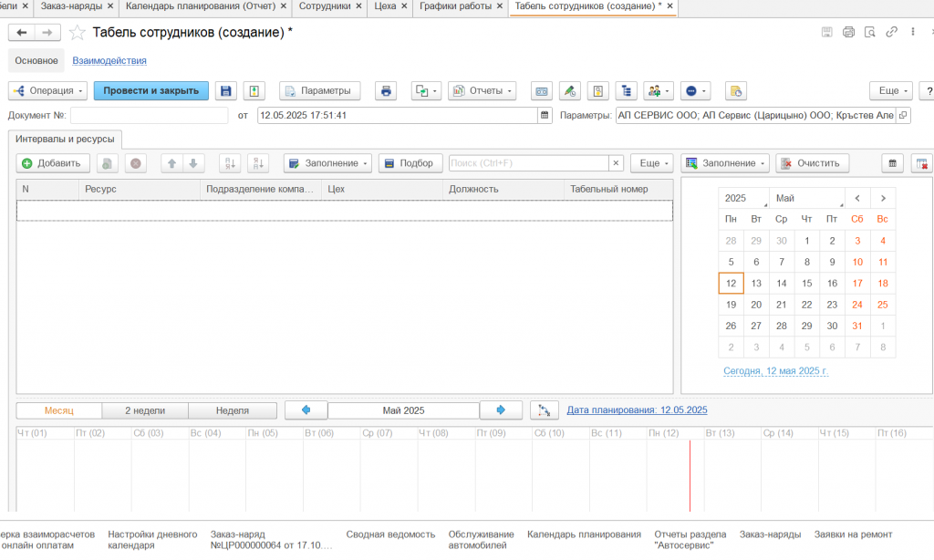Expand the Отчеты dropdown
Screen dimensions: 934x560
pos(483,91)
